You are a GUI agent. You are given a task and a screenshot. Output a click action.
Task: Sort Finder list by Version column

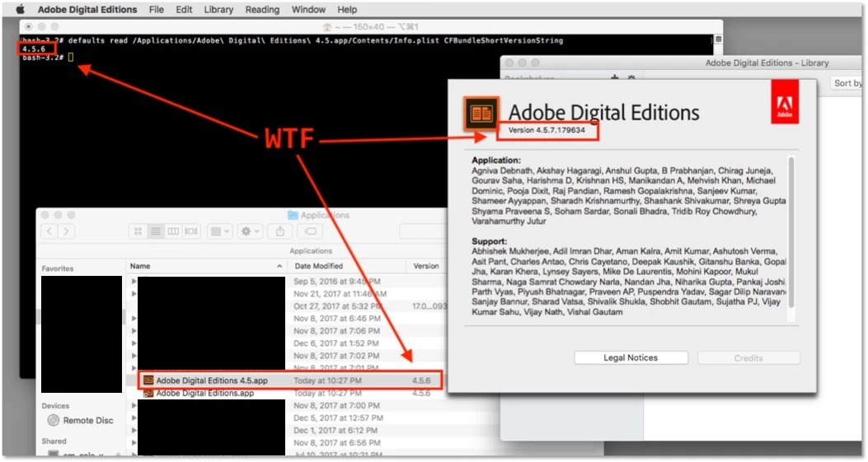[427, 266]
